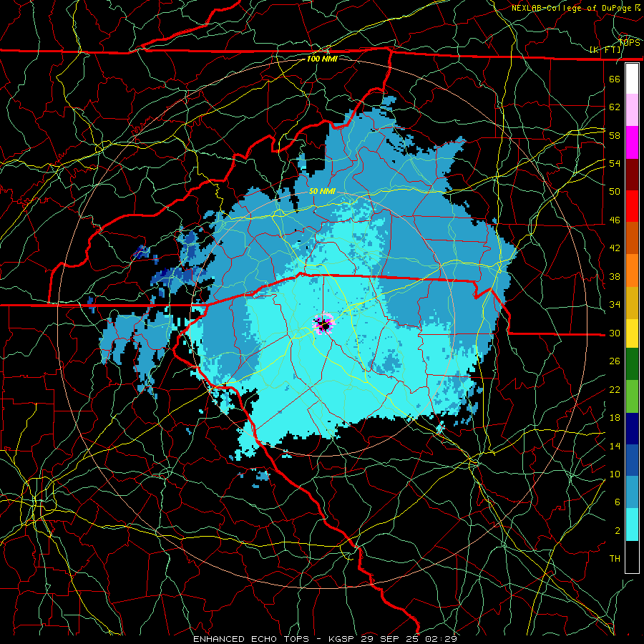
Task: Click the "TOPS" legend heading
Action: pyautogui.click(x=629, y=42)
